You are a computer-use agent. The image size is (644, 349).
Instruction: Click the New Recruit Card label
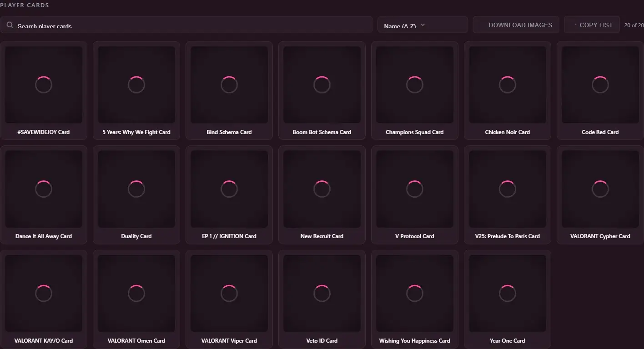pyautogui.click(x=322, y=236)
